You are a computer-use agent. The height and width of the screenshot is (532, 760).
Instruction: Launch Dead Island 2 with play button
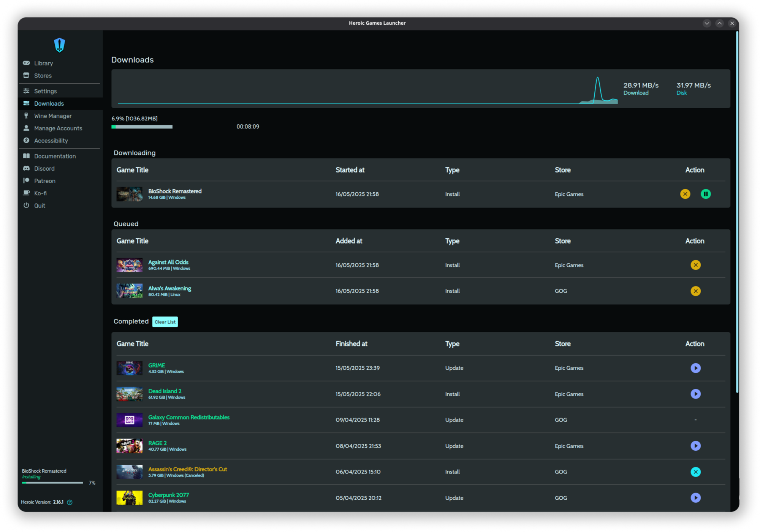[695, 394]
